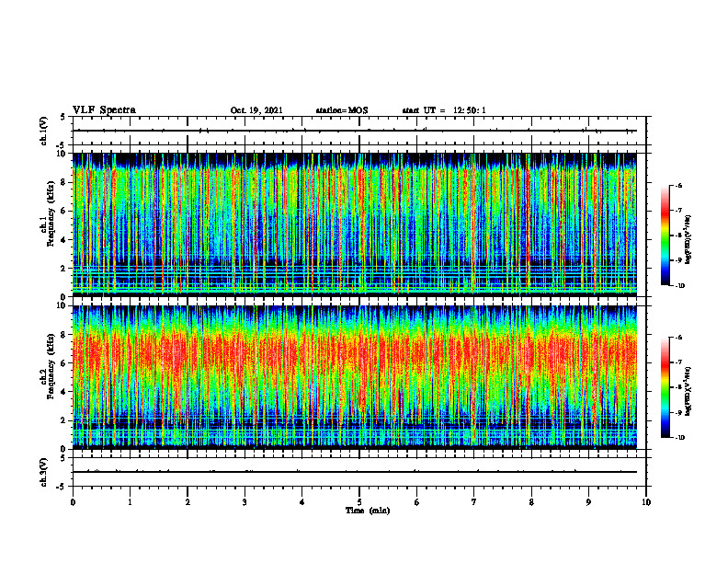Click the "start UT = 12:50: 1" header text
The image size is (728, 563).
pyautogui.click(x=444, y=110)
